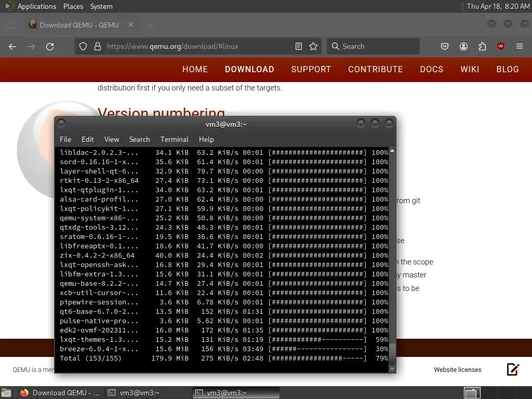Open the Website licenses link
The width and height of the screenshot is (532, 399).
457,370
